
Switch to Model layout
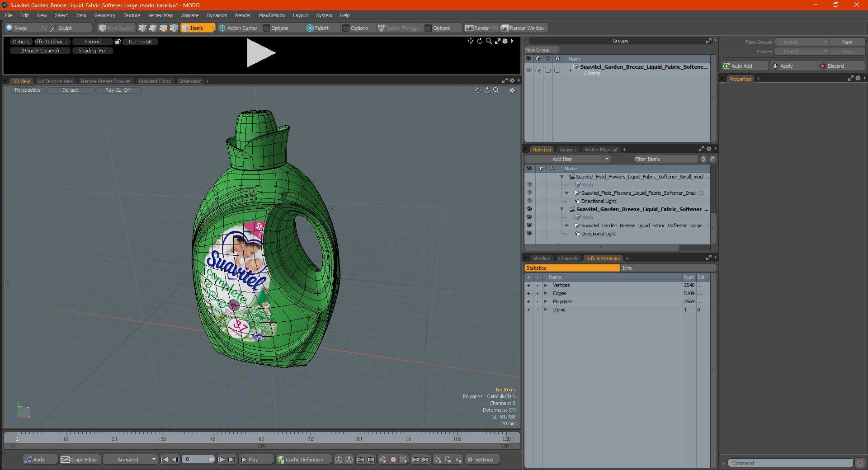(x=25, y=28)
